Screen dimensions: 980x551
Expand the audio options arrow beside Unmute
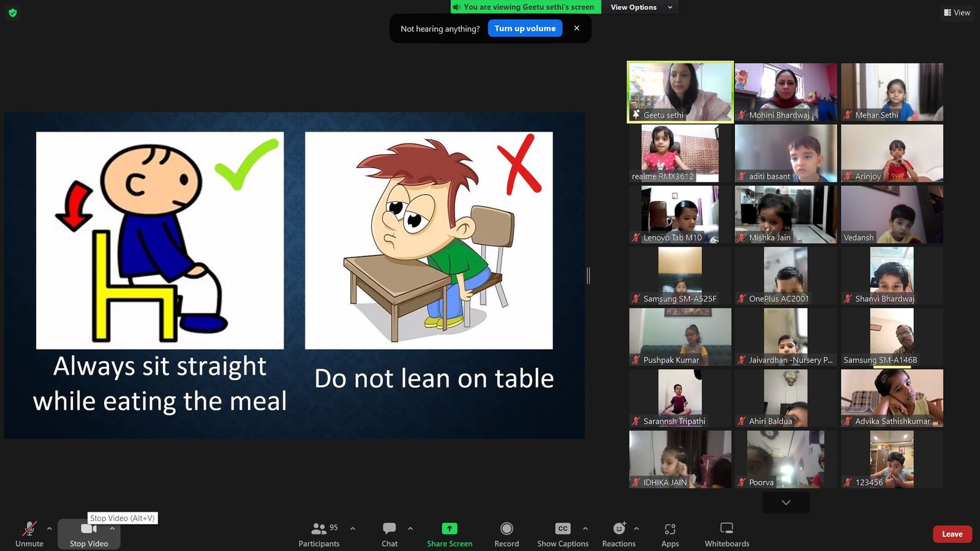pos(49,528)
